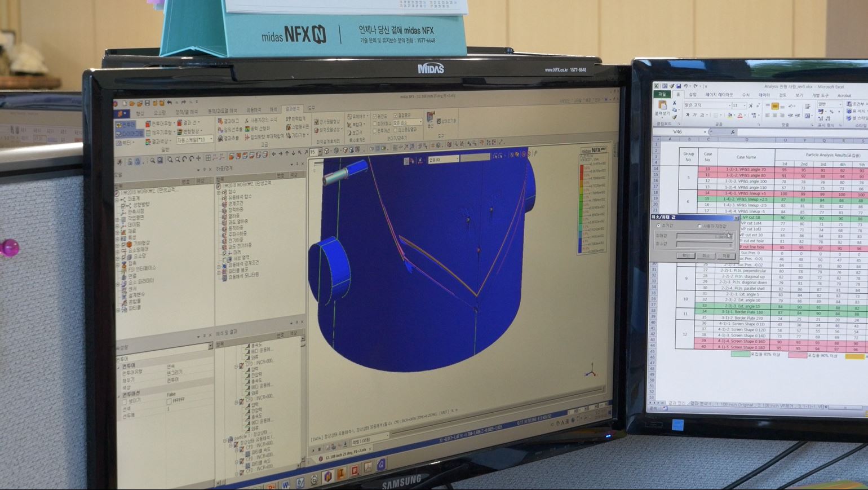Click Excel fill color bucket icon
The width and height of the screenshot is (868, 490).
pos(729,115)
